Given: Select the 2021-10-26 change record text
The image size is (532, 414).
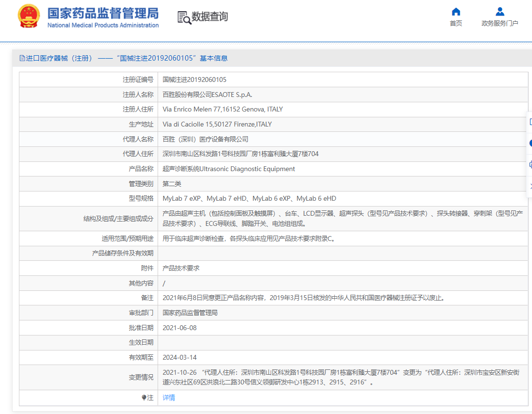Looking at the screenshot, I should (341, 377).
